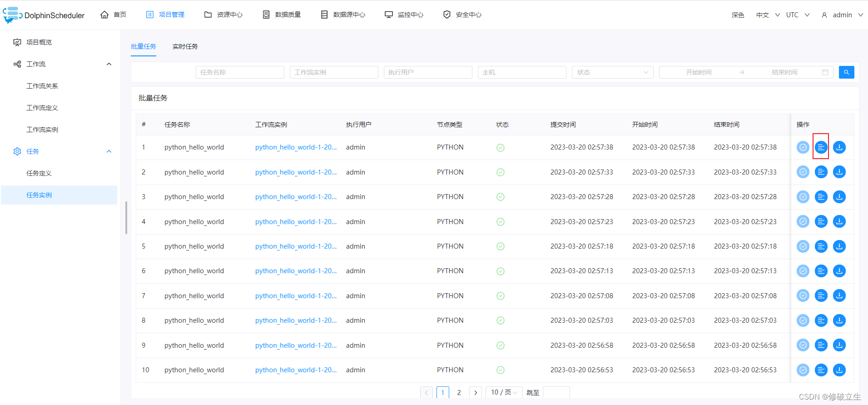
Task: Switch to 深色 dark theme
Action: [x=738, y=15]
